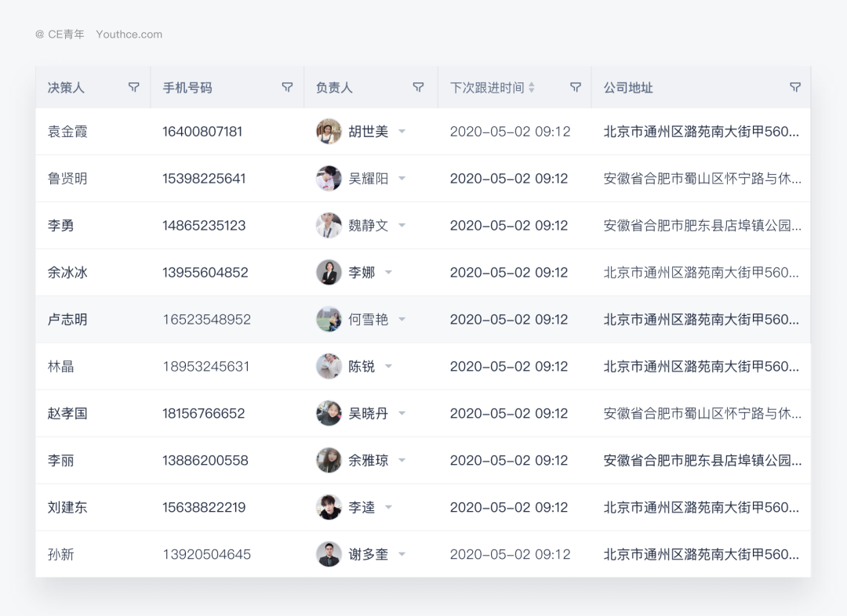The width and height of the screenshot is (847, 616).
Task: Click follow-up time in 袁金霞 row
Action: click(510, 131)
